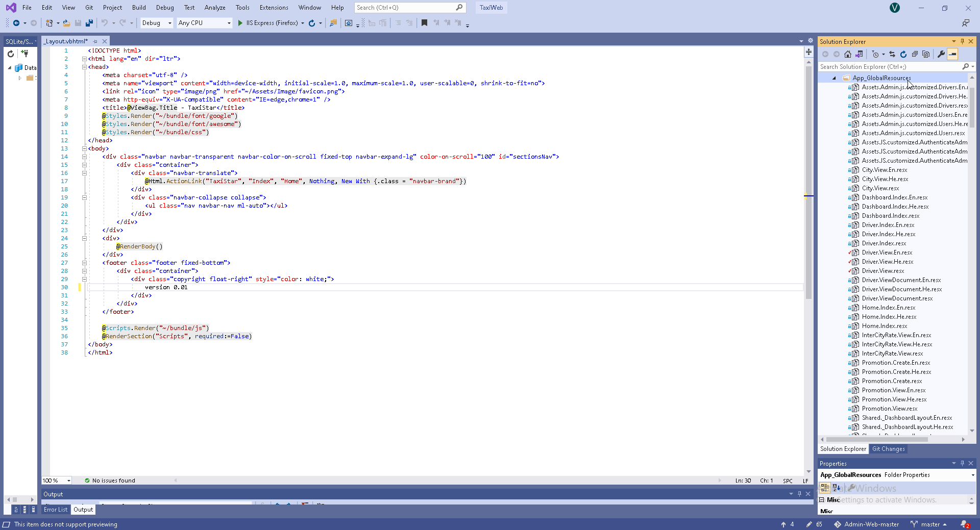This screenshot has width=980, height=530.
Task: Switch views icon in Solution Explorer
Action: coord(860,54)
